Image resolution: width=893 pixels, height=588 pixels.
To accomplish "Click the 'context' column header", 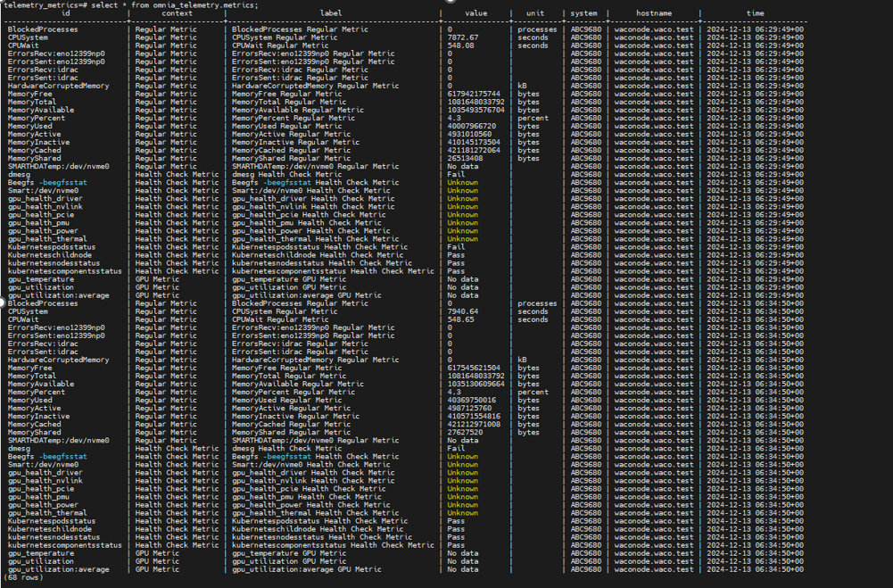I will [178, 13].
